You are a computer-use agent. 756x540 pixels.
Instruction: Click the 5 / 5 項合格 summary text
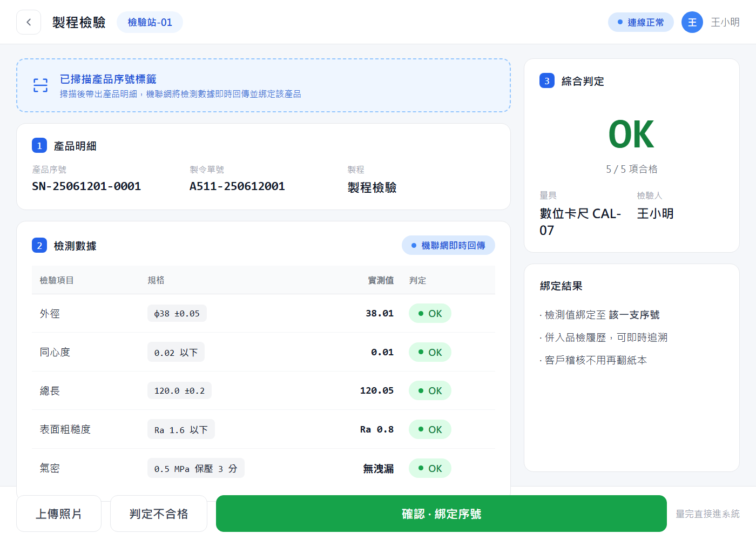(632, 169)
